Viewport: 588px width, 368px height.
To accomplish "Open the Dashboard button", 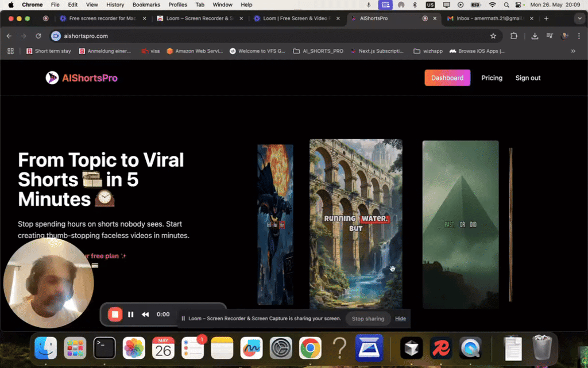I will tap(447, 78).
